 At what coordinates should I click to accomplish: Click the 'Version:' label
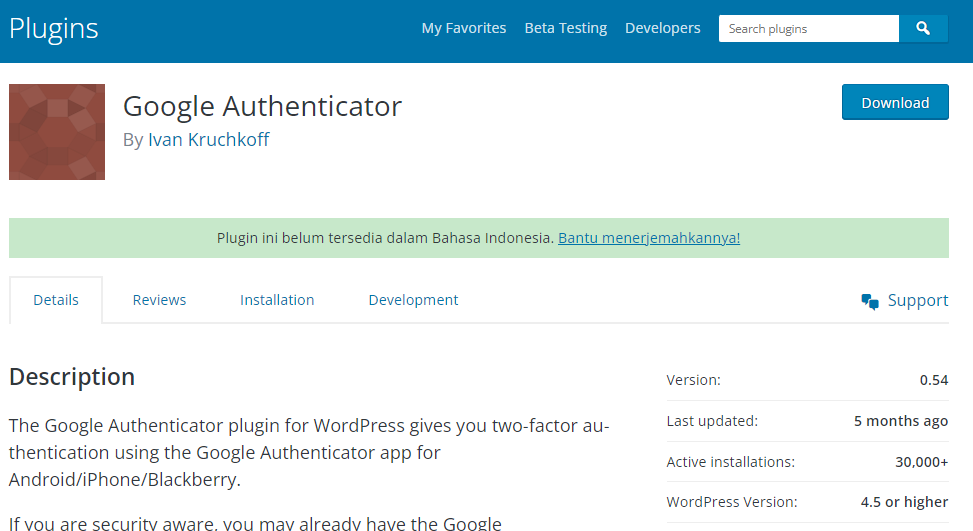tap(693, 380)
